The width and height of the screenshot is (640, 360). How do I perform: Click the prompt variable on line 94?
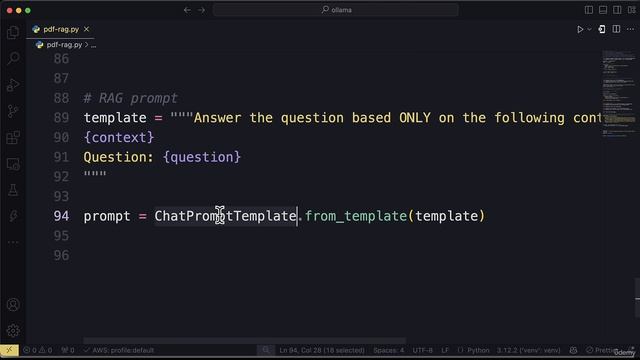[107, 216]
